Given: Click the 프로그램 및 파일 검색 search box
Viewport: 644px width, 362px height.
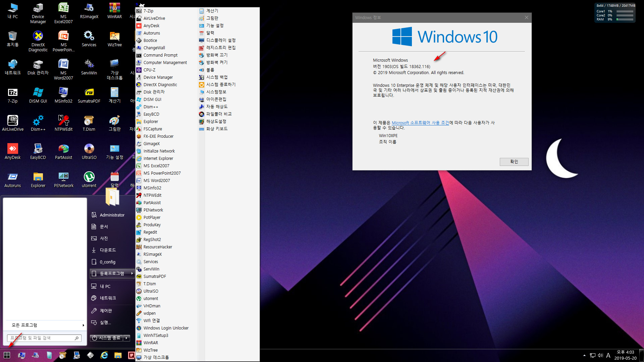Looking at the screenshot, I should coord(44,338).
